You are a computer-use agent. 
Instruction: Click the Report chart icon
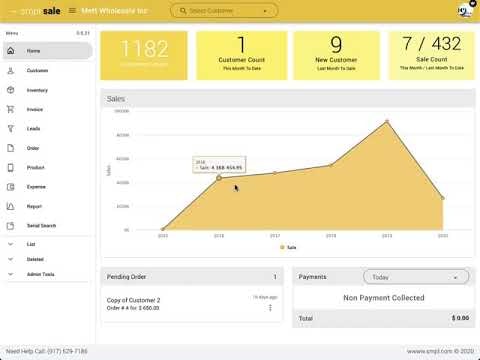(x=11, y=206)
